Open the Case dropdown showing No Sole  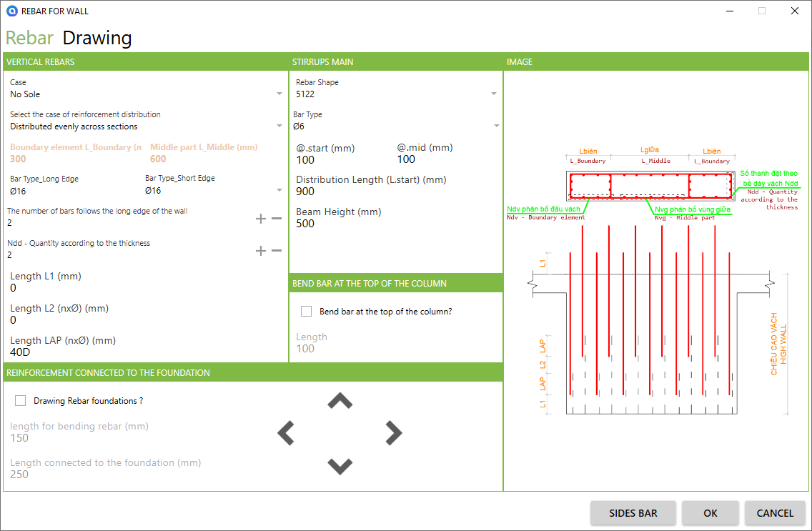point(146,94)
